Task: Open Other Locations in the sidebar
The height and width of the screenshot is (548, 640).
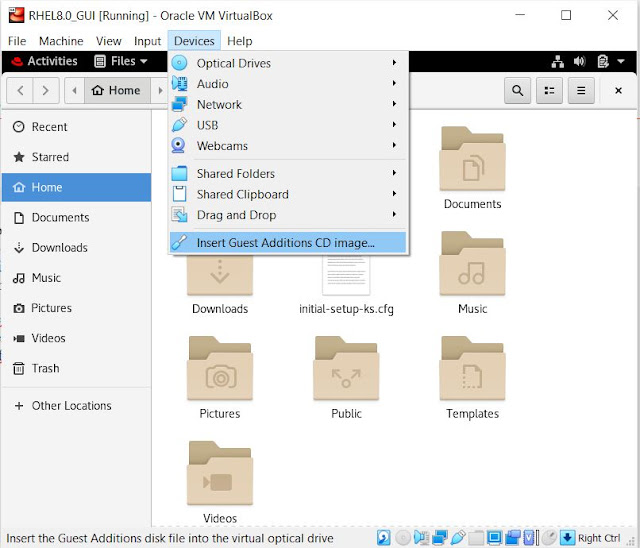Action: 76,406
